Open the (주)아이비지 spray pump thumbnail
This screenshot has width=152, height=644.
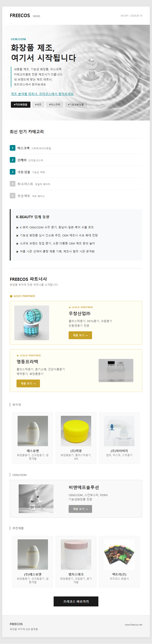[119, 431]
